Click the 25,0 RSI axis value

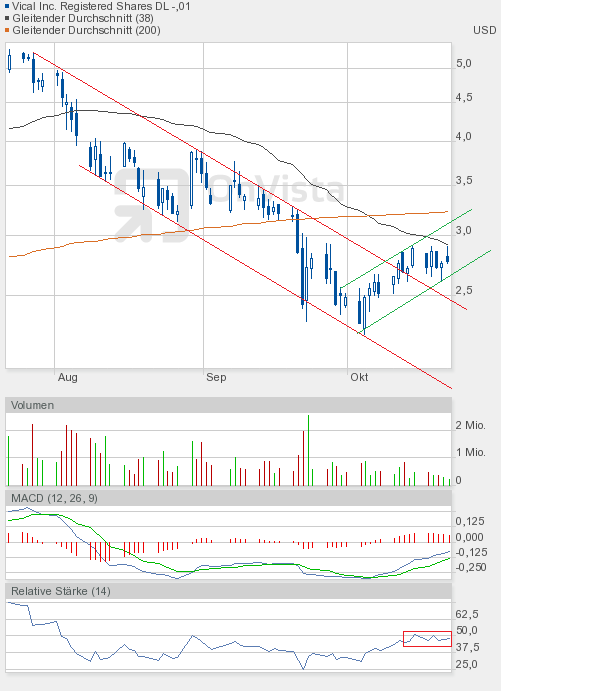coord(466,664)
